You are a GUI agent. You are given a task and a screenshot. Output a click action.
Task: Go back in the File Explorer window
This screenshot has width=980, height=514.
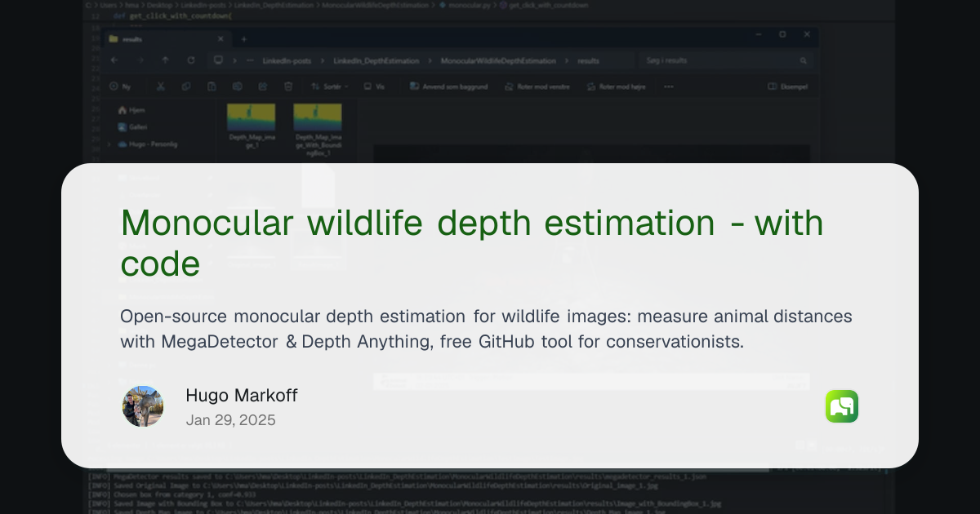click(x=114, y=60)
